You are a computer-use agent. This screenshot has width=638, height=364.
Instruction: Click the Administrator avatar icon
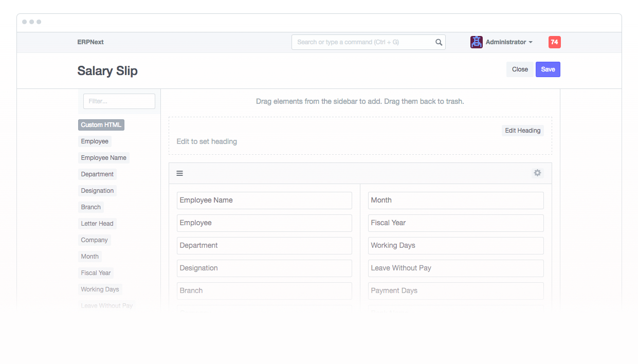(x=476, y=42)
